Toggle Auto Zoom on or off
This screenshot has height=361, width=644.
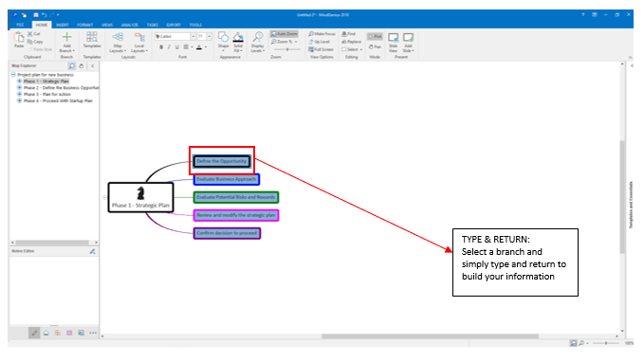tap(284, 34)
